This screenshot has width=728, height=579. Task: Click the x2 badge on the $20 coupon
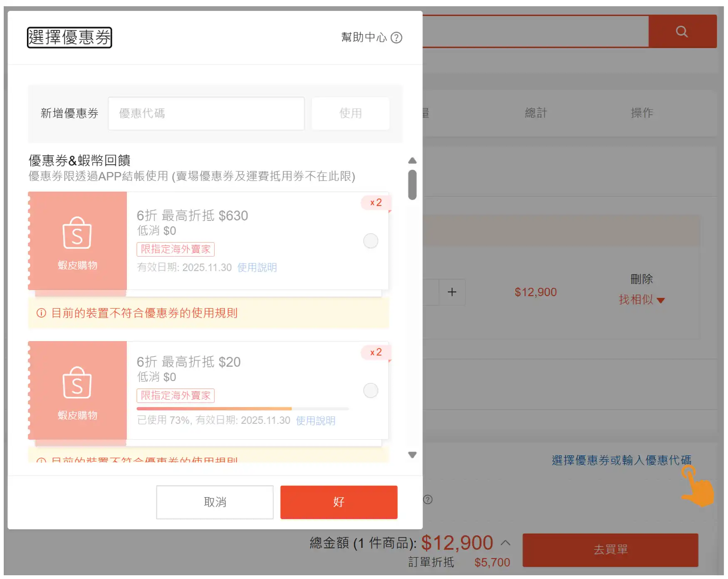376,352
